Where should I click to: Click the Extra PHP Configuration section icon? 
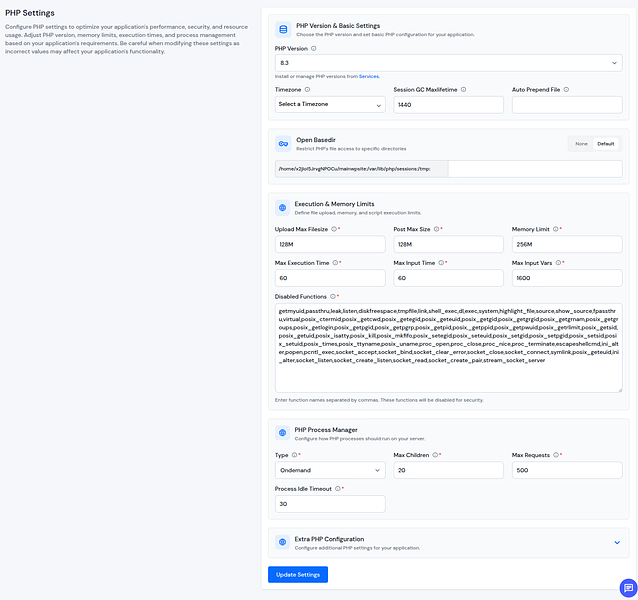click(282, 542)
